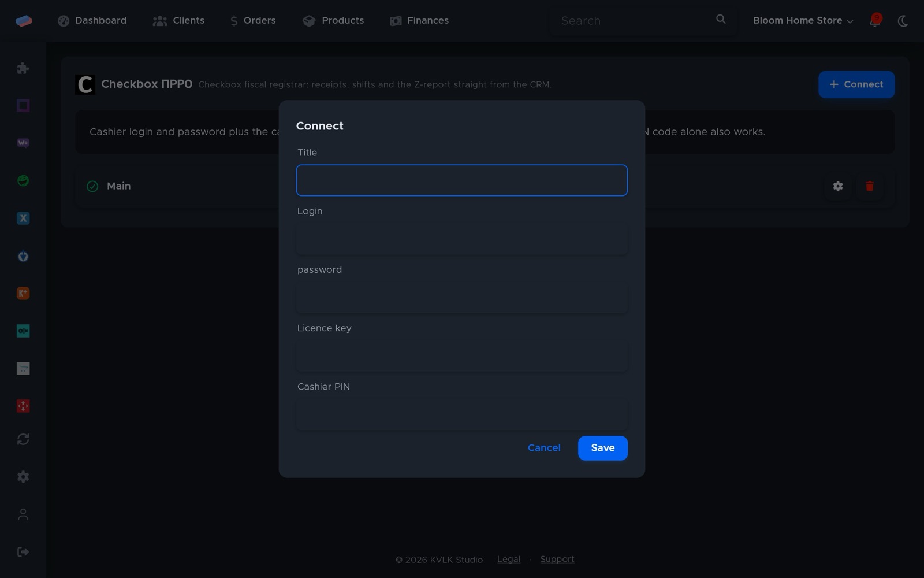Open the Dashboard menu
This screenshot has width=924, height=578.
92,21
